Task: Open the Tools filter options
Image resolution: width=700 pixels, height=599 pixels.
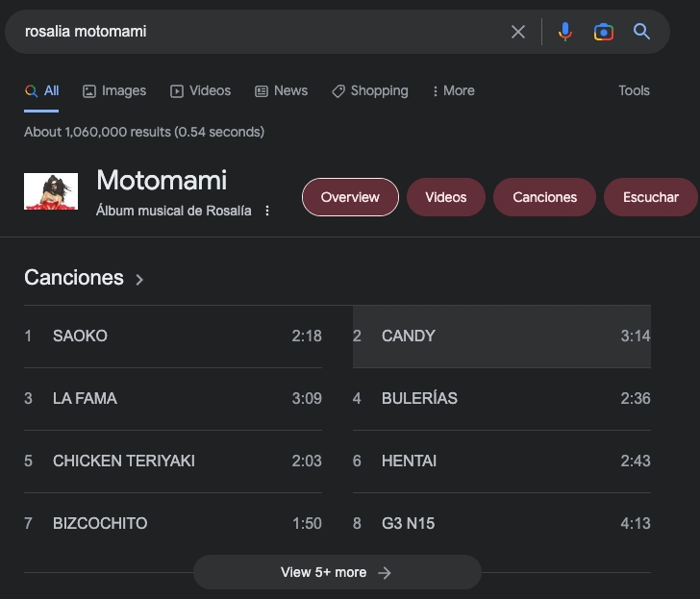Action: coord(634,91)
